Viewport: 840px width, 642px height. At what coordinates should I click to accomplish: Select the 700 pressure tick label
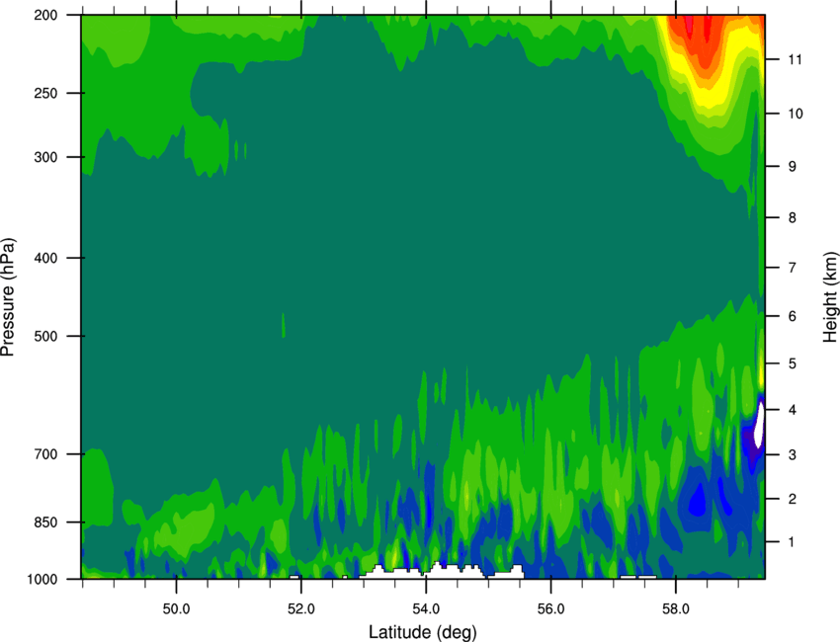click(x=45, y=454)
